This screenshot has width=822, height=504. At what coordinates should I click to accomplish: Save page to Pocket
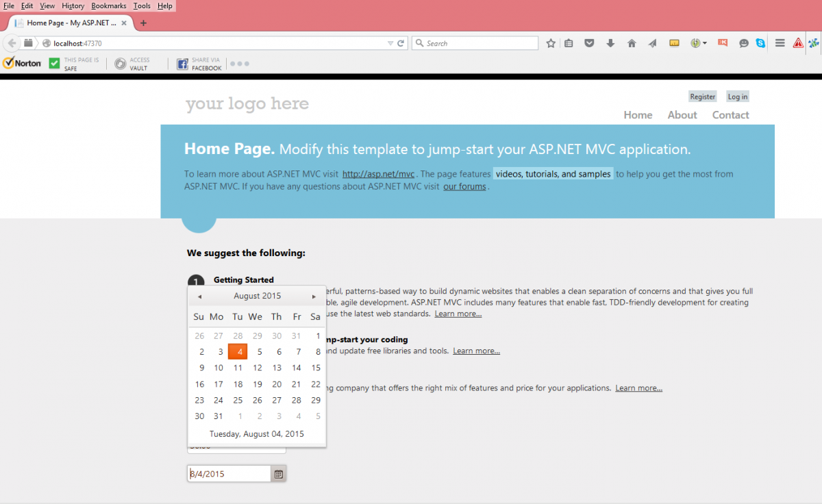pos(589,43)
